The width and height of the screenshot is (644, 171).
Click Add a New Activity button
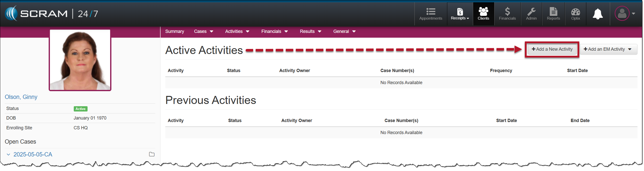coord(552,49)
